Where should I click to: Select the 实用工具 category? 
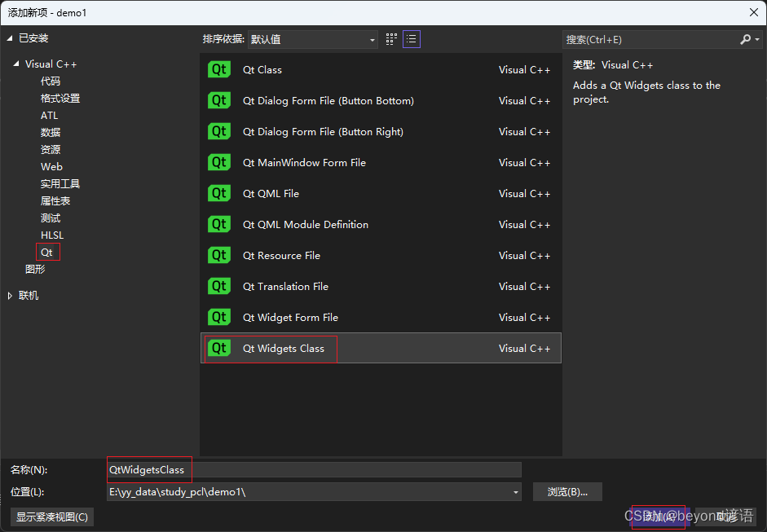click(x=60, y=184)
